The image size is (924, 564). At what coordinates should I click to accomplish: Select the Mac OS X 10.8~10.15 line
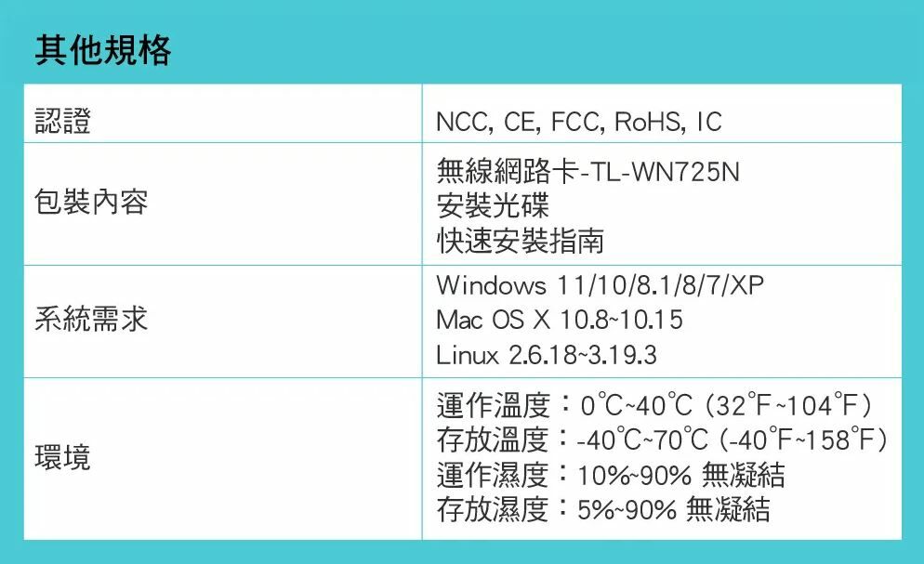[560, 321]
